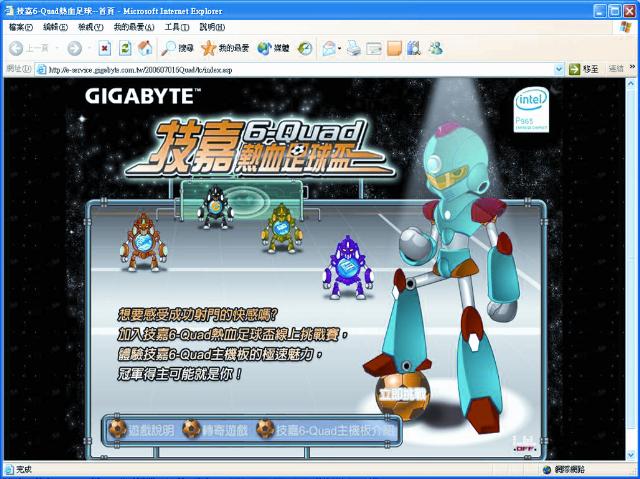Refresh the current page
Viewport: 640px width, 479px height.
[125, 49]
